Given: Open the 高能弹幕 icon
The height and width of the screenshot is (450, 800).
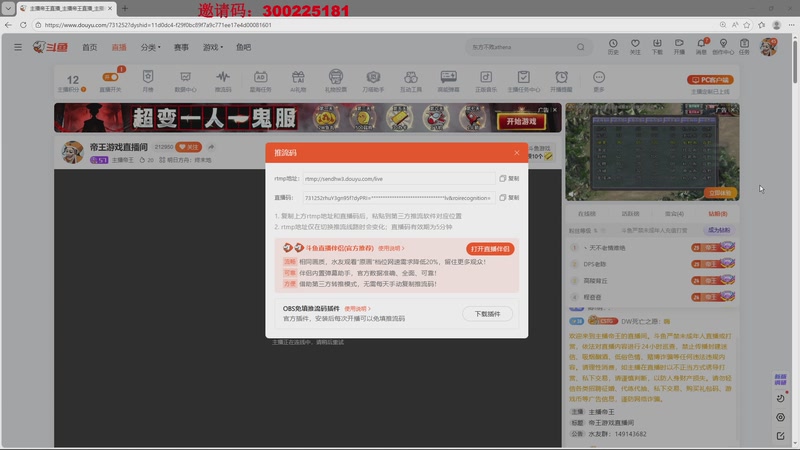Looking at the screenshot, I should [448, 81].
